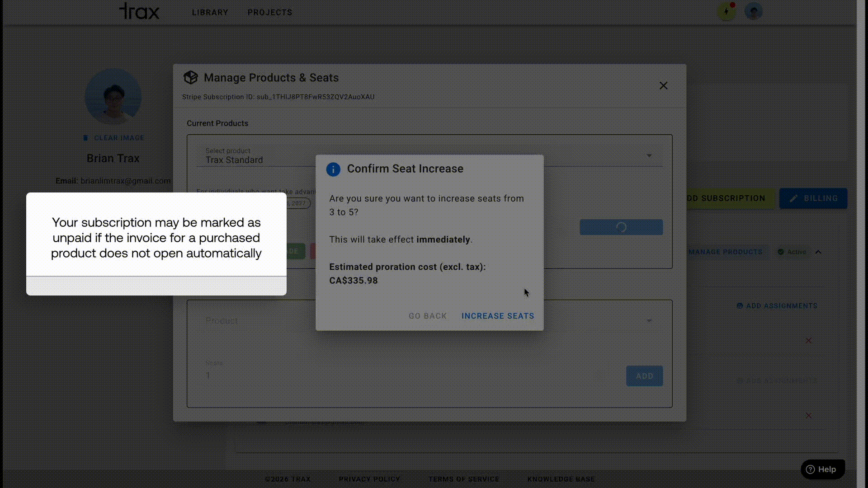Click the second red X remove icon

click(x=808, y=416)
